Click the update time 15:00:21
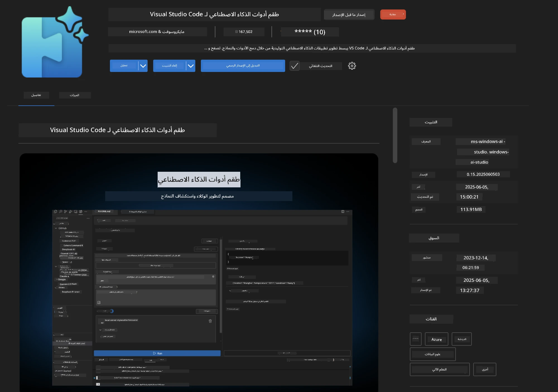This screenshot has height=392, width=558. click(x=469, y=197)
